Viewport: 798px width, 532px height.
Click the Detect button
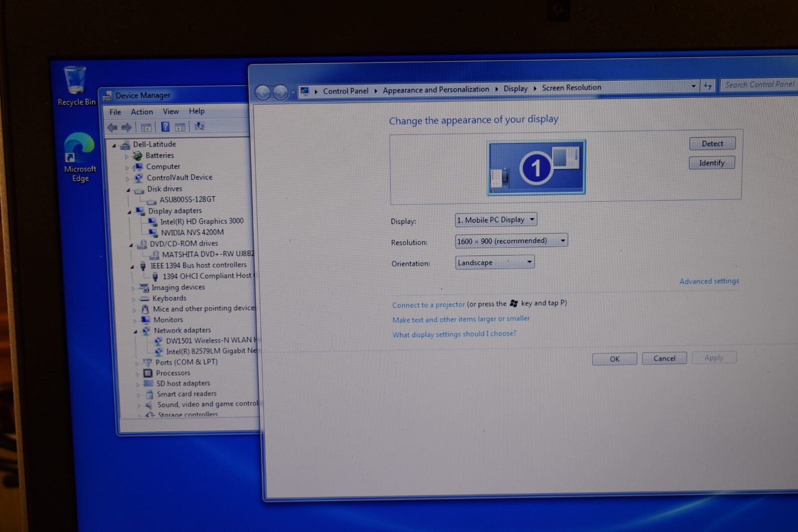tap(712, 144)
